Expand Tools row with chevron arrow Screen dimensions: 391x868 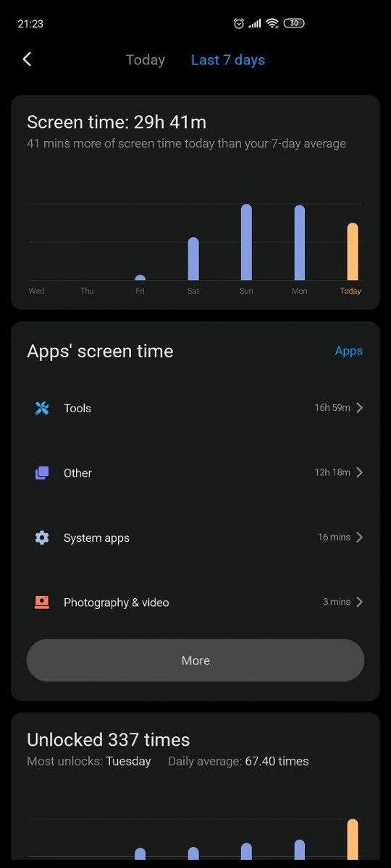click(x=360, y=408)
